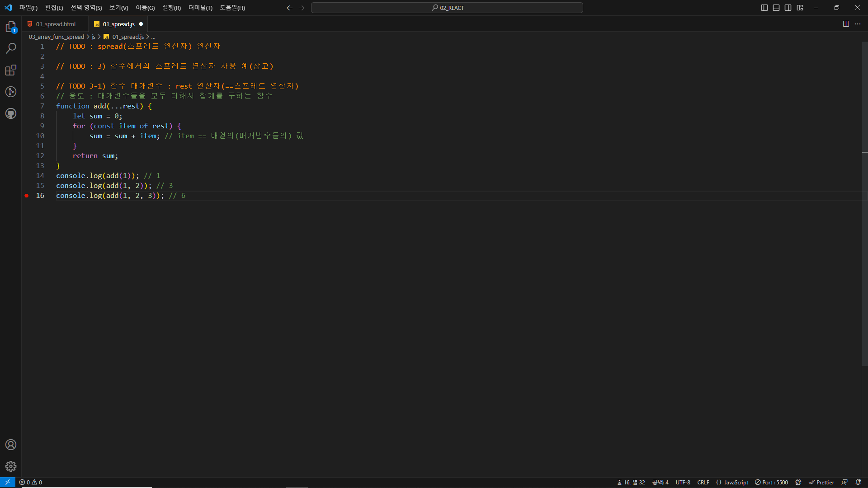
Task: Click the split editor right icon
Action: point(846,24)
